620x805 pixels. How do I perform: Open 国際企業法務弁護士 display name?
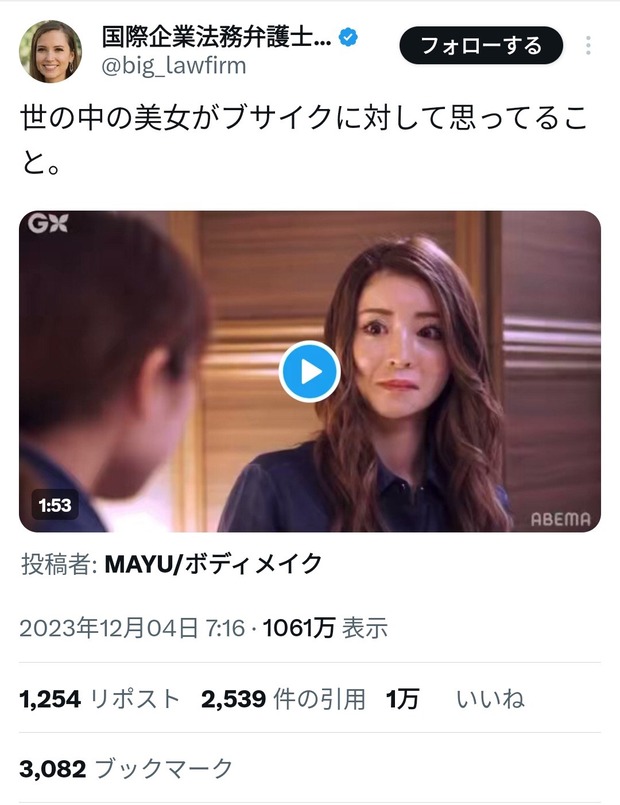(216, 37)
